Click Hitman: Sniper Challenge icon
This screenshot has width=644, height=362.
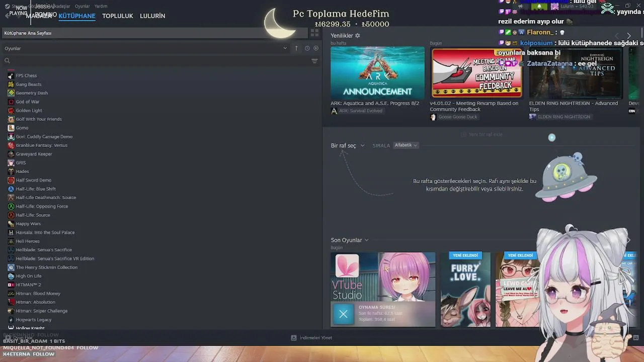(x=11, y=311)
